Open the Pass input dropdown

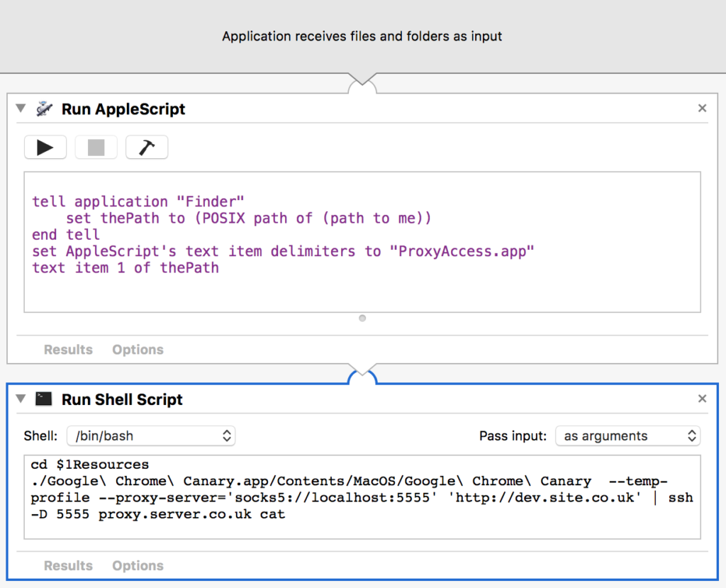(x=628, y=436)
